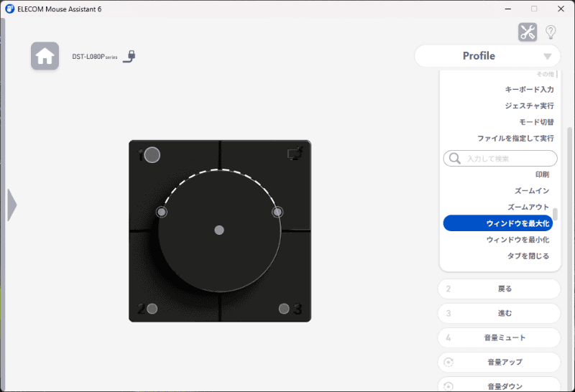Select button 2 marker on device
The height and width of the screenshot is (392, 575).
pos(152,309)
